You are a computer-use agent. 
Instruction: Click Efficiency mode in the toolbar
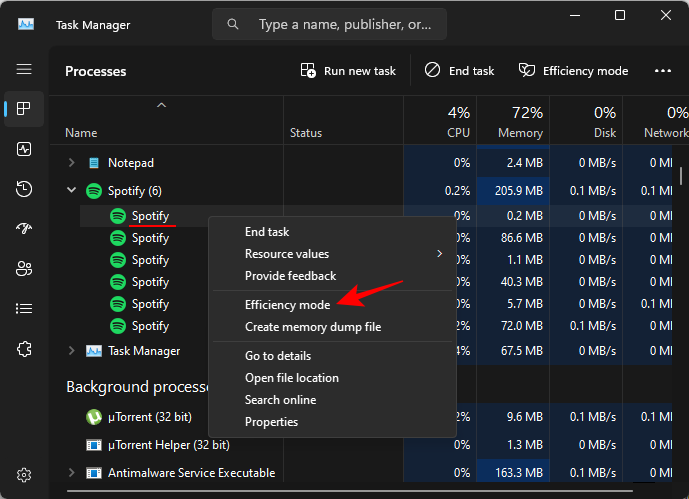point(573,71)
